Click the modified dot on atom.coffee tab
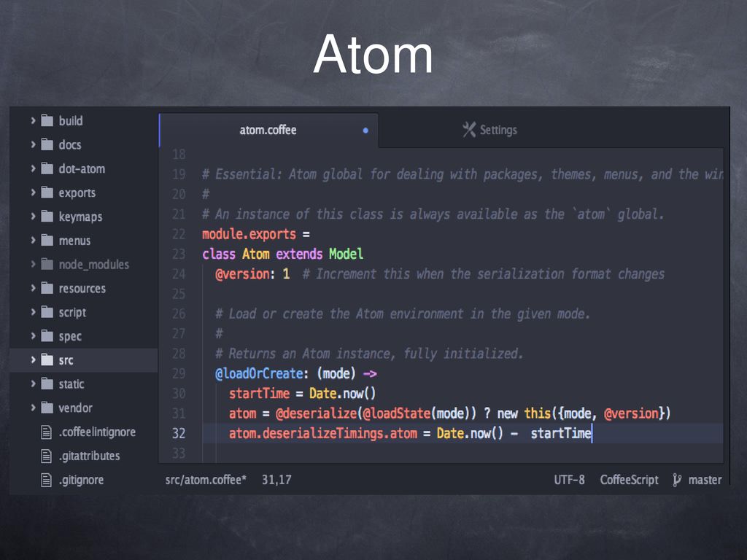 pyautogui.click(x=365, y=131)
